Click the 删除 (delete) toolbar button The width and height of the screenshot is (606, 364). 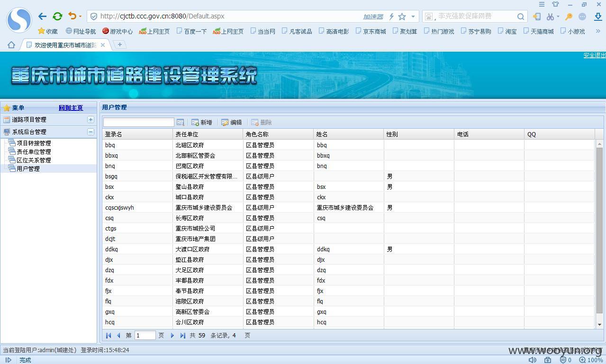(262, 122)
